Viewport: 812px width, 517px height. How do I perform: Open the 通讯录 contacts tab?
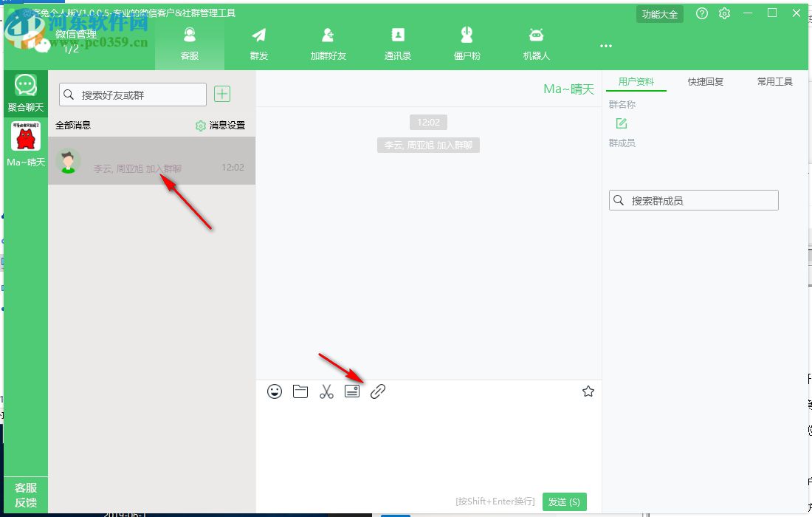[x=397, y=44]
